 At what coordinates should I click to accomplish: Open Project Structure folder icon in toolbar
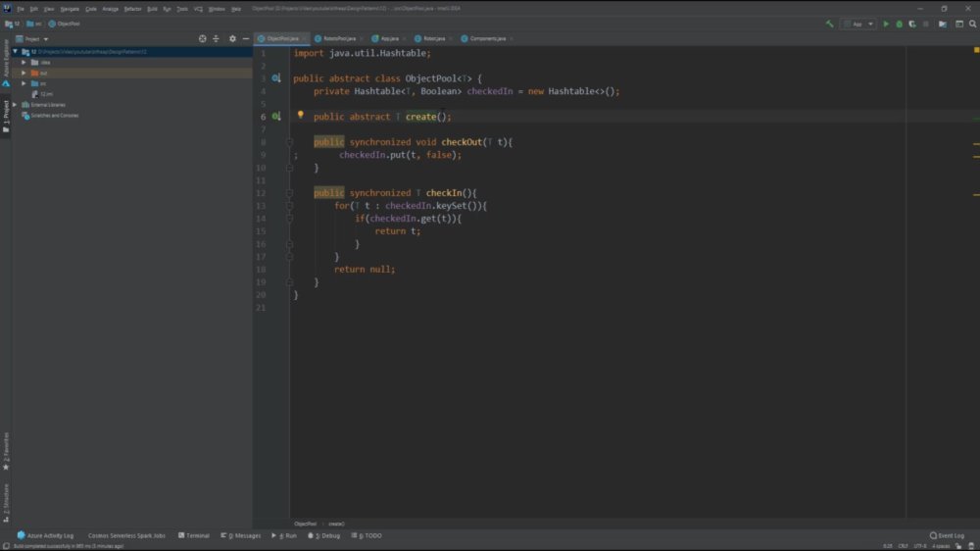943,24
